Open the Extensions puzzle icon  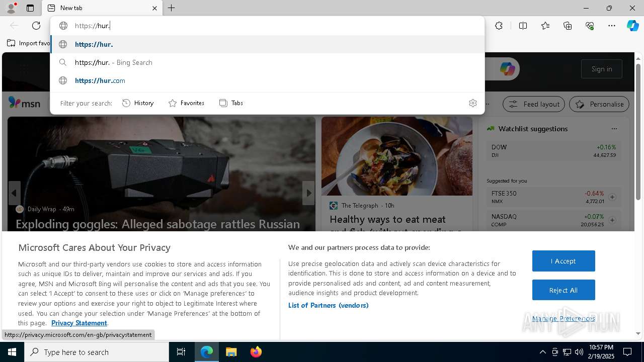click(499, 26)
